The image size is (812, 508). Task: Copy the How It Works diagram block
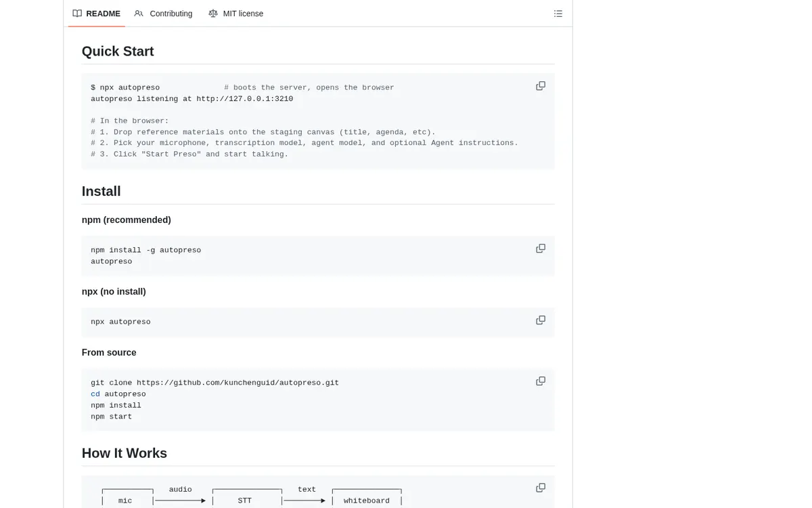coord(541,488)
